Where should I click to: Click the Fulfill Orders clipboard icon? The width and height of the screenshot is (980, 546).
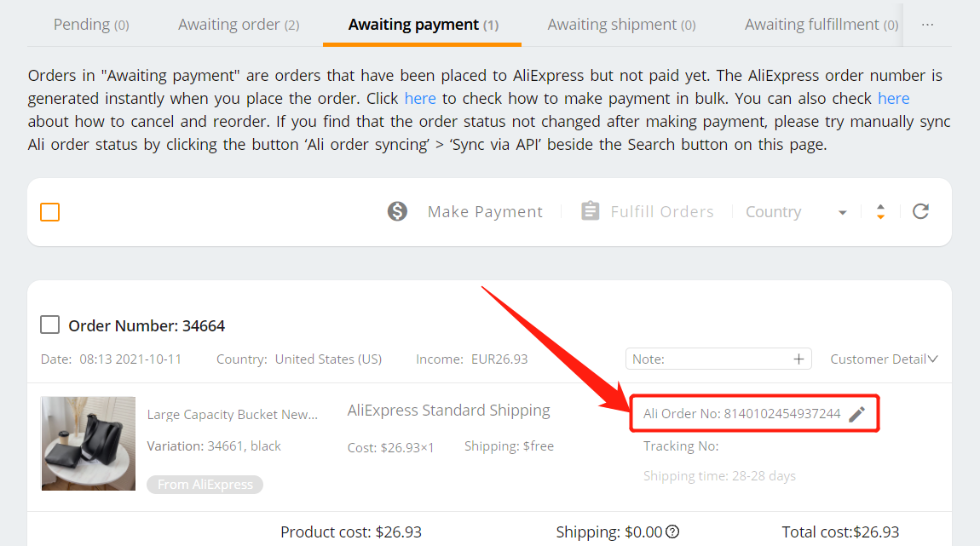tap(590, 211)
